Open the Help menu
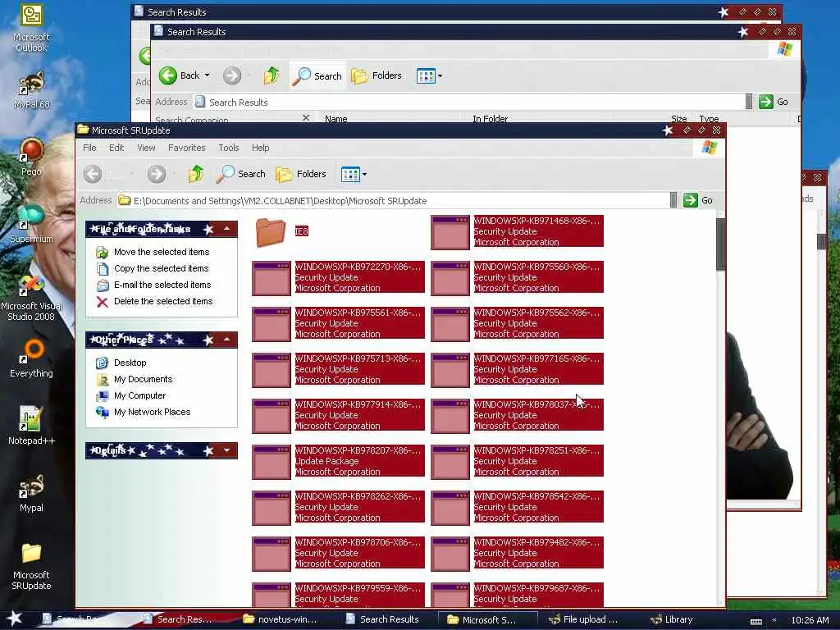The width and height of the screenshot is (840, 630). pos(260,148)
